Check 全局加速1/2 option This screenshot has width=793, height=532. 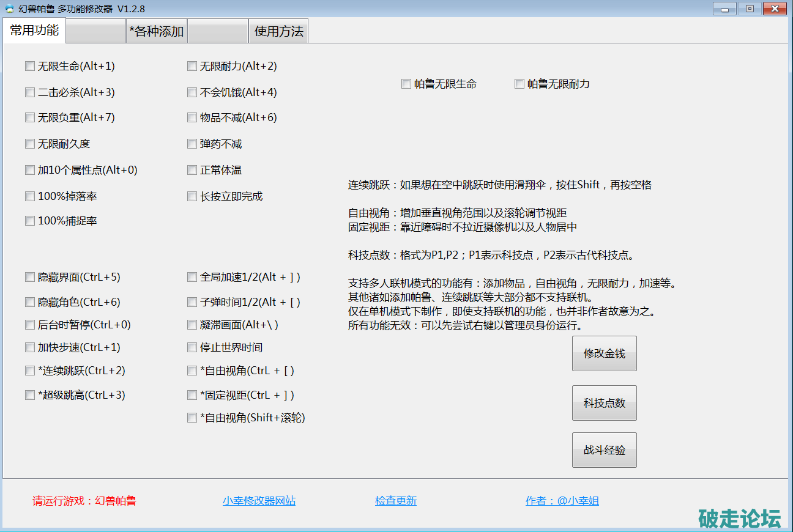coord(192,277)
